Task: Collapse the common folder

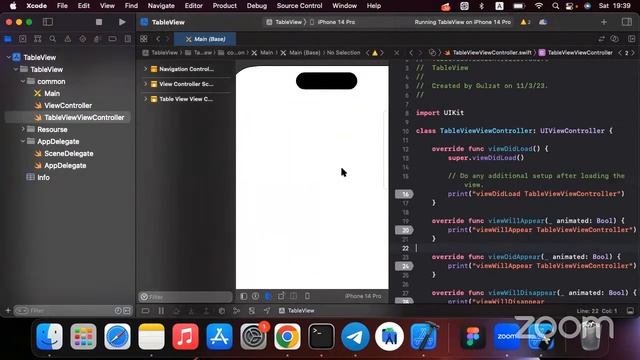Action: pyautogui.click(x=23, y=82)
